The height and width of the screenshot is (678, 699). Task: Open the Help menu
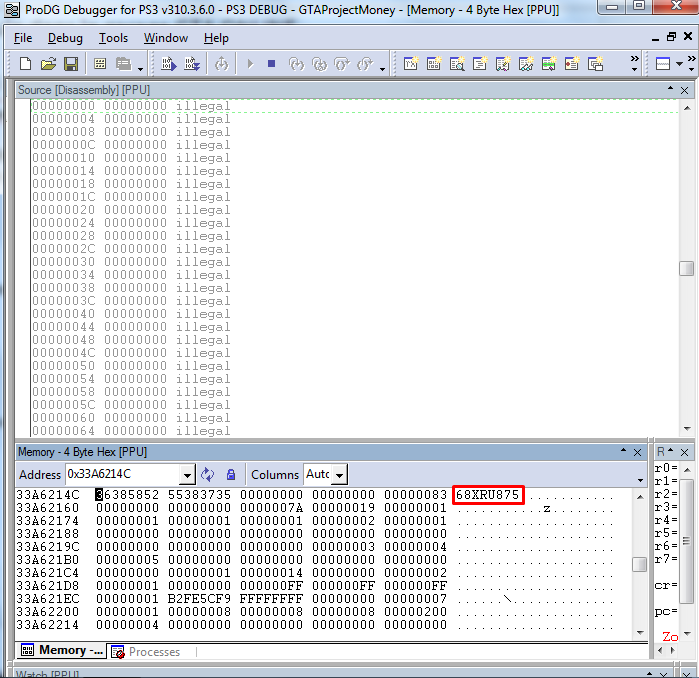(x=216, y=38)
